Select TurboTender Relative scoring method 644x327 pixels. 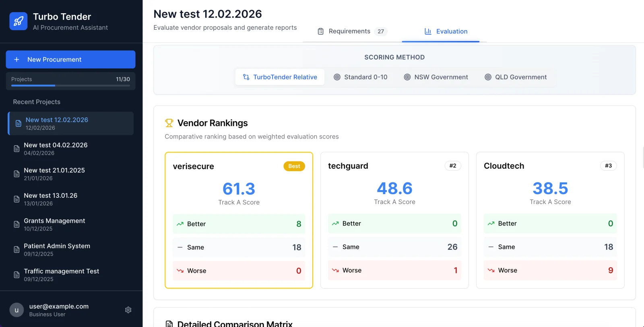coord(280,77)
